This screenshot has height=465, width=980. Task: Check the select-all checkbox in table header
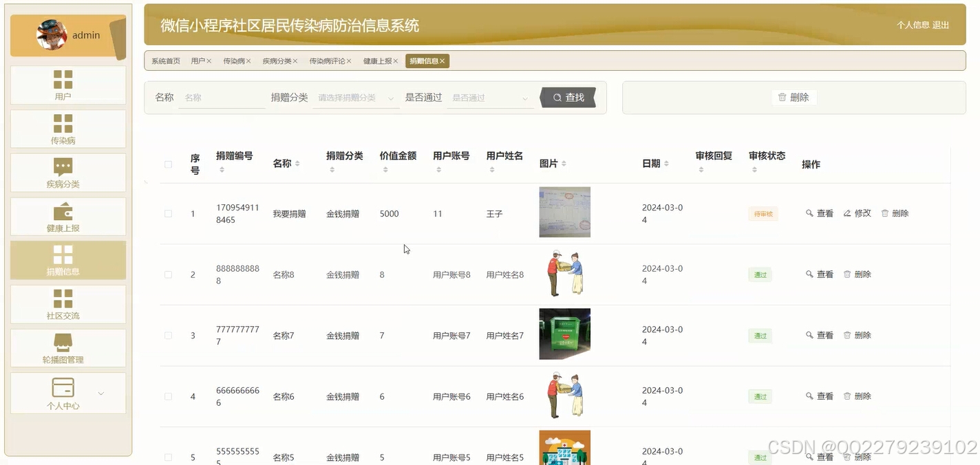point(167,164)
